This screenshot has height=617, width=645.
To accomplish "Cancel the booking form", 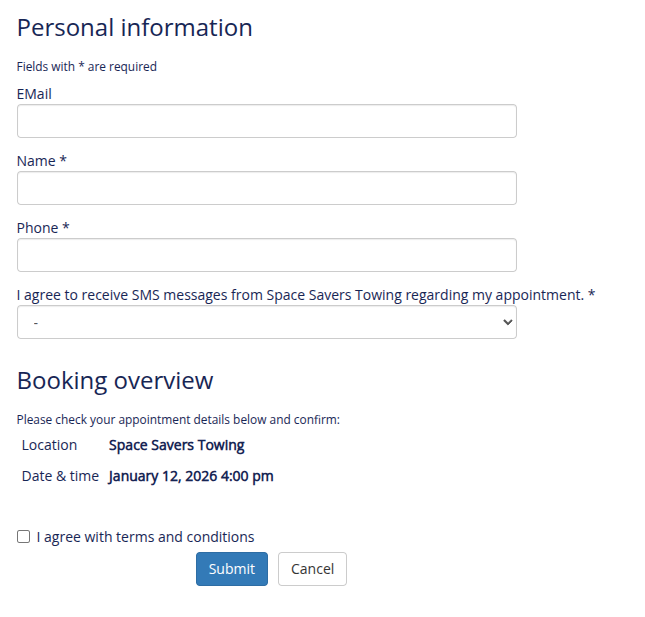I will [x=312, y=569].
